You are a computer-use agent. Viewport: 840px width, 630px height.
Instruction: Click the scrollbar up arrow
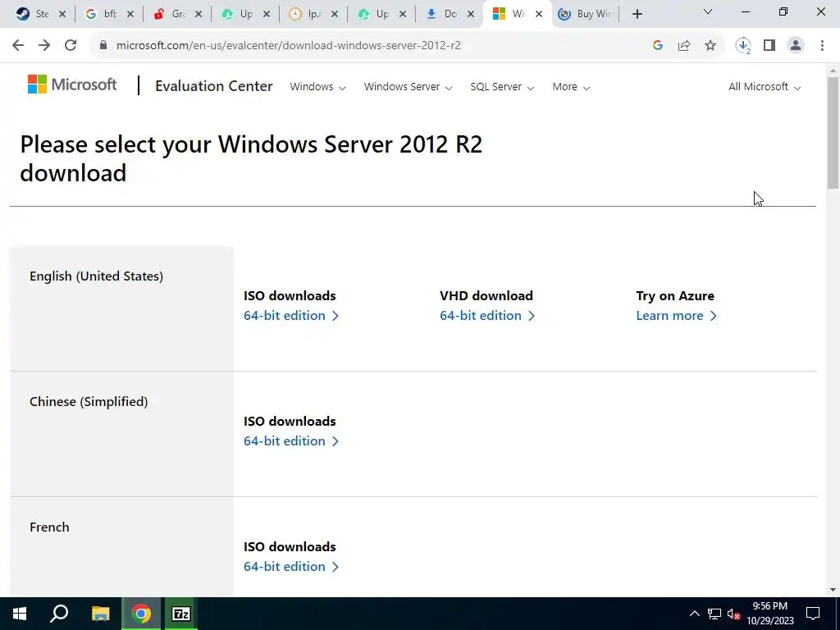[833, 71]
